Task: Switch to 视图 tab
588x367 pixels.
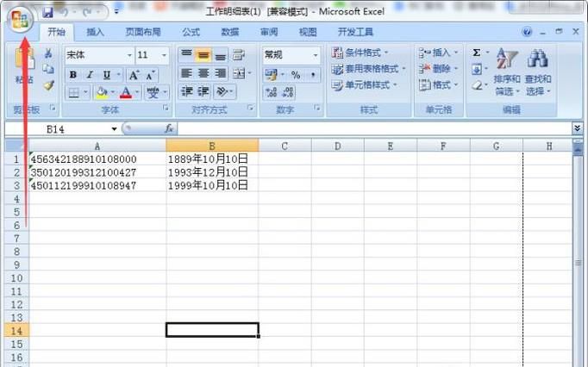Action: [x=308, y=32]
